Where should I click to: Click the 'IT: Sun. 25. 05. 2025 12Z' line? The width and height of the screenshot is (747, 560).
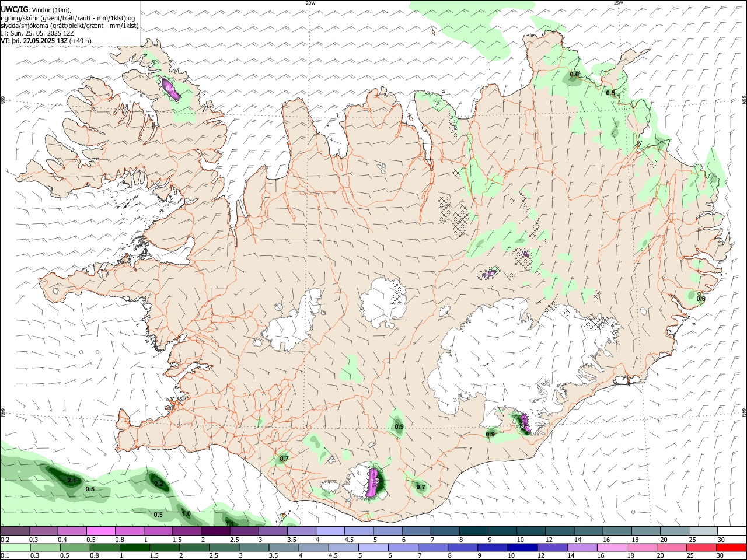(x=37, y=33)
